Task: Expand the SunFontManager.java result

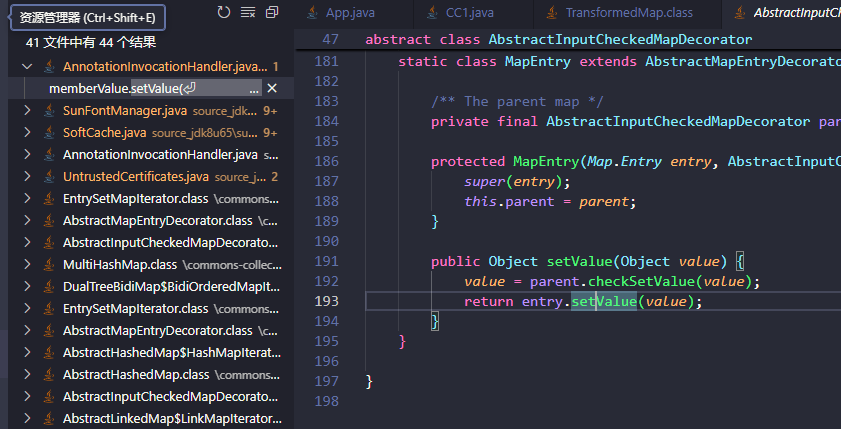Action: pyautogui.click(x=27, y=111)
